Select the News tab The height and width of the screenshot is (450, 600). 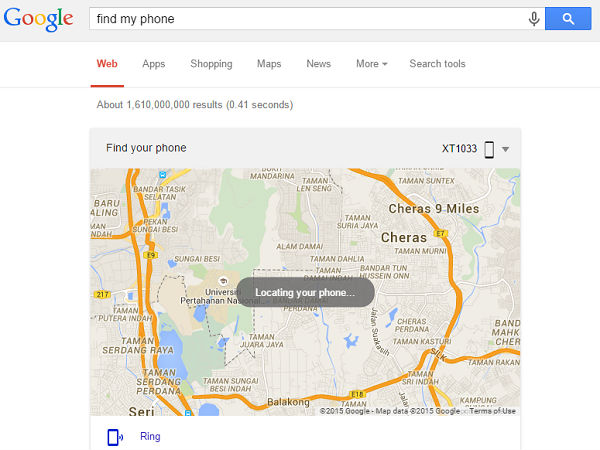point(318,64)
